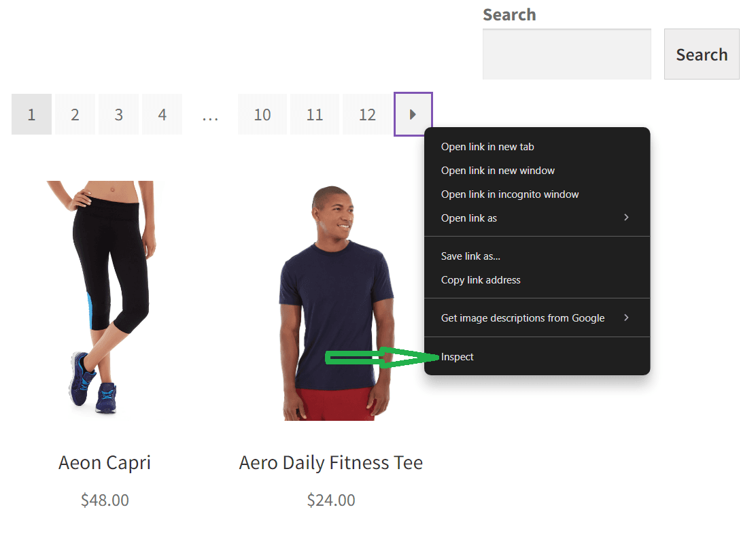The image size is (756, 533).
Task: Open the Aeon Capri product image
Action: 105,298
